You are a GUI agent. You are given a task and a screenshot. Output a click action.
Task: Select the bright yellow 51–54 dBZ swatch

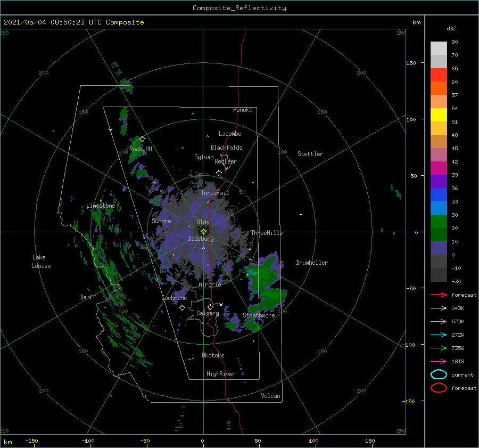pos(439,115)
